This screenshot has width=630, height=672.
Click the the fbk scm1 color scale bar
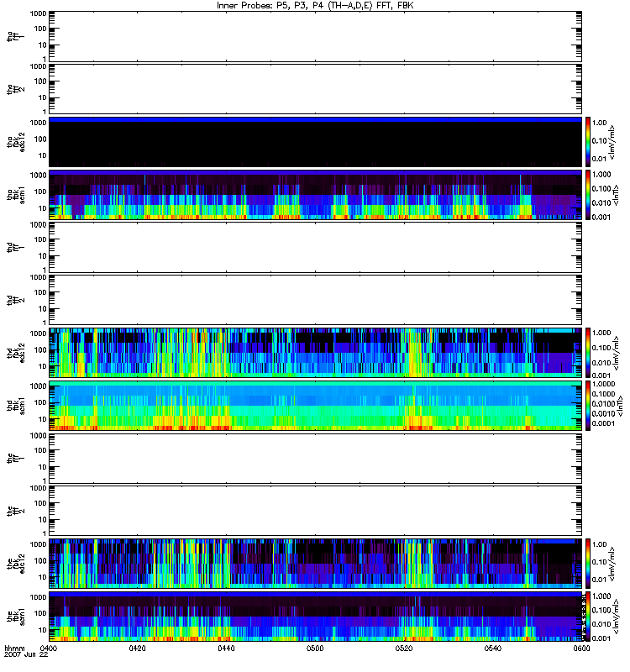588,617
